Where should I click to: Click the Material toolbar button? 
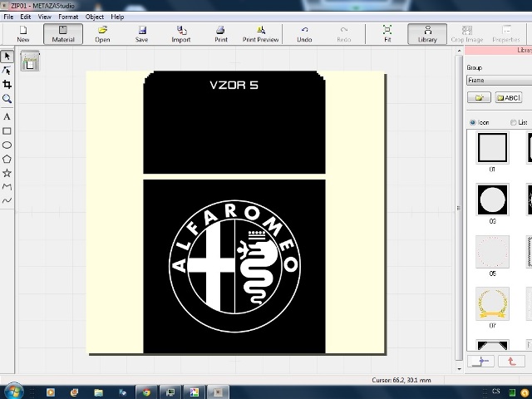pos(63,34)
